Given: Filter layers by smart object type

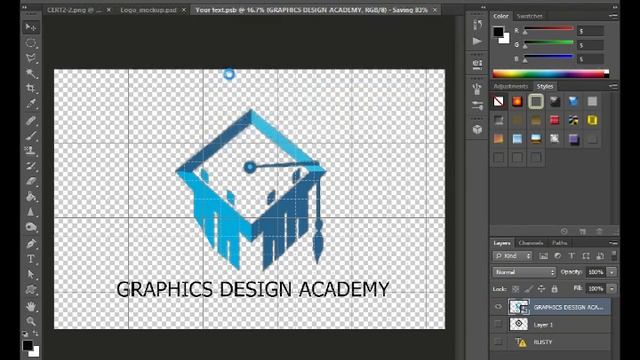Looking at the screenshot, I should tap(600, 256).
